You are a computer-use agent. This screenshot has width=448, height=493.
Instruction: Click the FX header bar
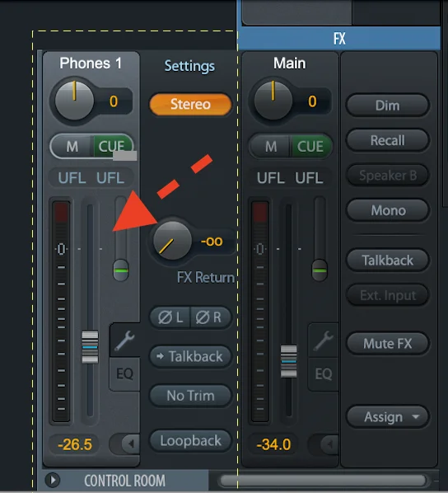coord(339,39)
